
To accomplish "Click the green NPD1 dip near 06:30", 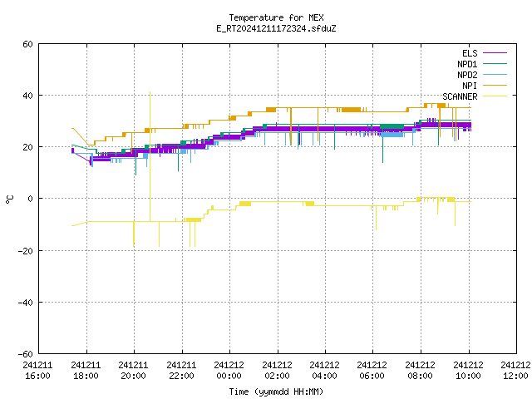I will click(x=382, y=144).
